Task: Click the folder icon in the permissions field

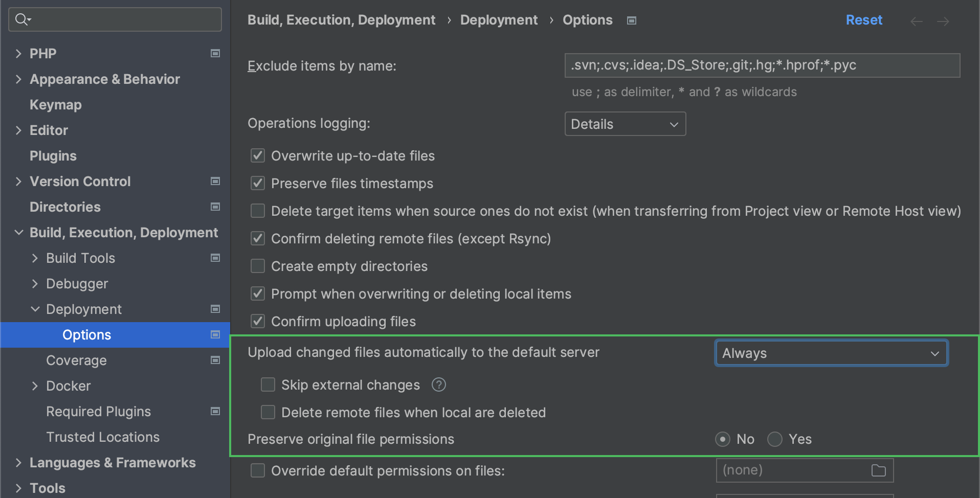Action: point(878,470)
